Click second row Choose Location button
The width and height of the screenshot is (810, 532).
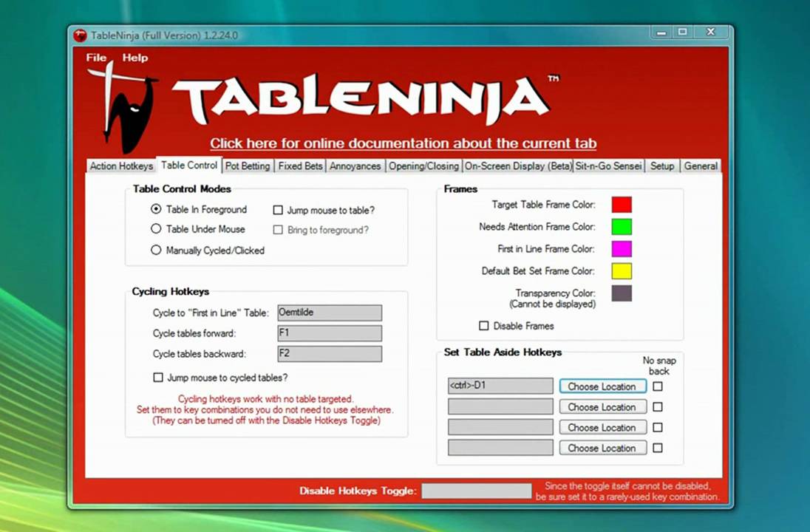(602, 407)
